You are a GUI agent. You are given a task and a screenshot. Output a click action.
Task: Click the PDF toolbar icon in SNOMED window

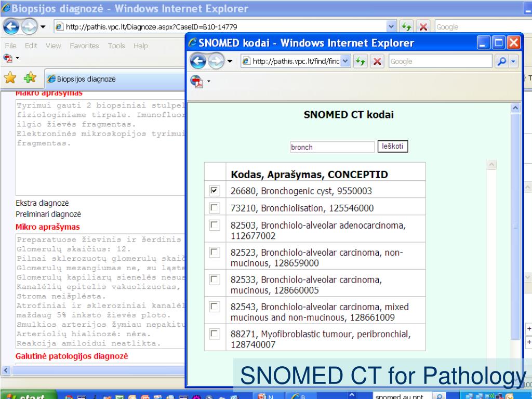point(197,82)
